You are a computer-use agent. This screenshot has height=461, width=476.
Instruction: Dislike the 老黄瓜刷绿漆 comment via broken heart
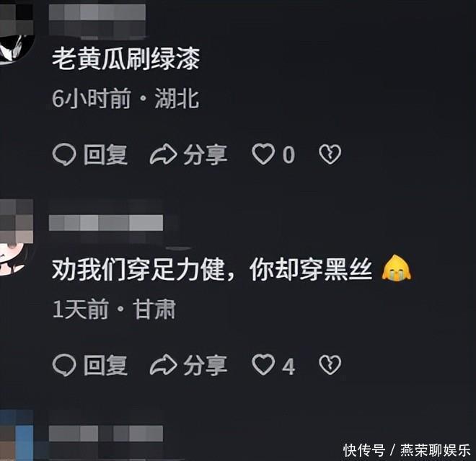330,154
